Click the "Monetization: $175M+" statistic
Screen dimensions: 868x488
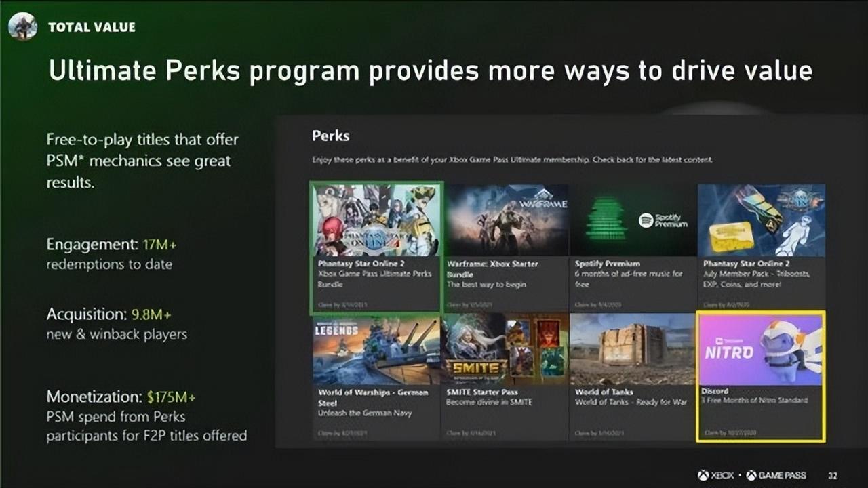[x=121, y=396]
